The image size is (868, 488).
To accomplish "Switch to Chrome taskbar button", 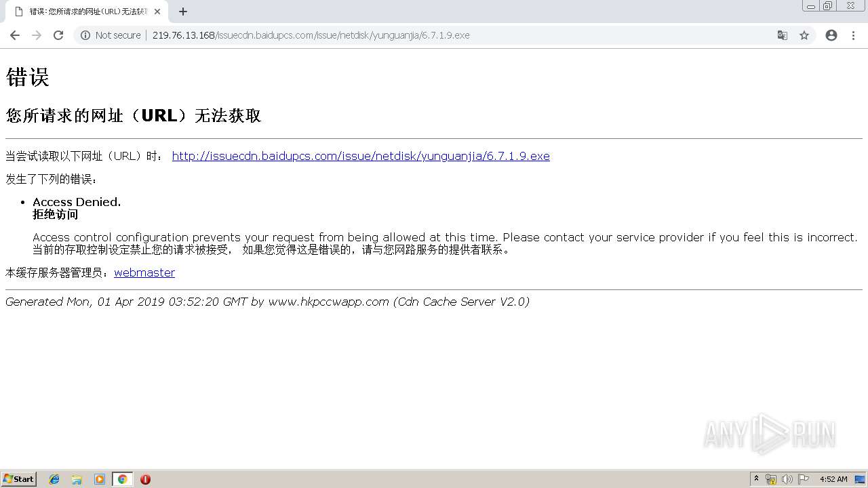I will 122,479.
